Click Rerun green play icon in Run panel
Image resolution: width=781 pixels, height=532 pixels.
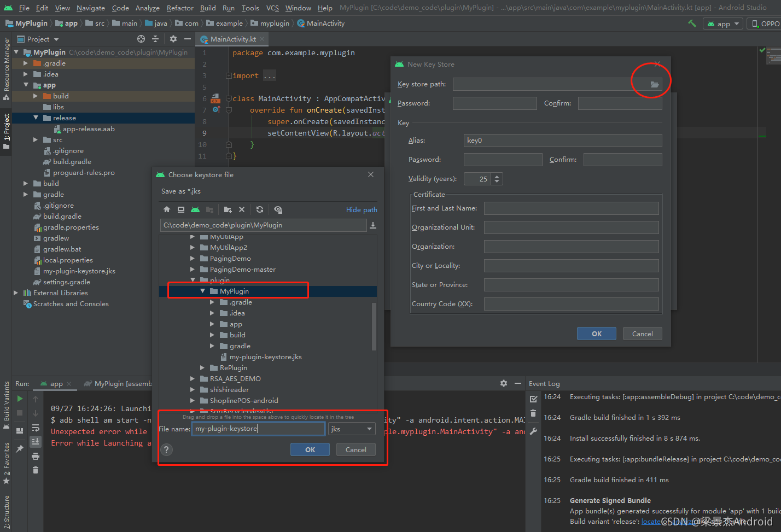[20, 399]
